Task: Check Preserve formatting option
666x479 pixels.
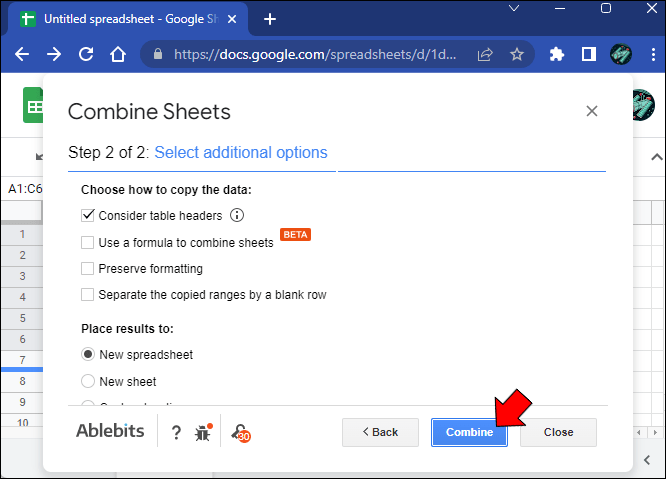Action: 88,268
